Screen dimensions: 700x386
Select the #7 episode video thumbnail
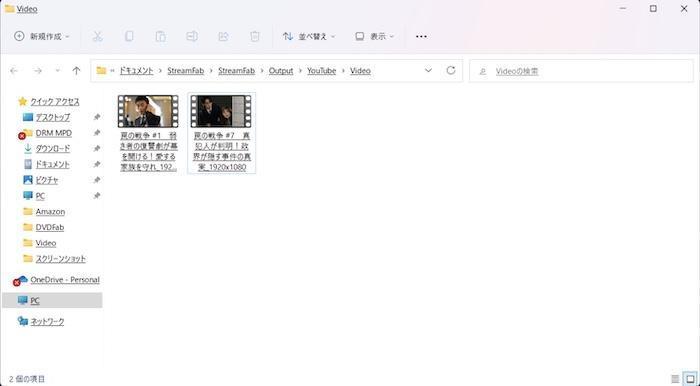221,111
